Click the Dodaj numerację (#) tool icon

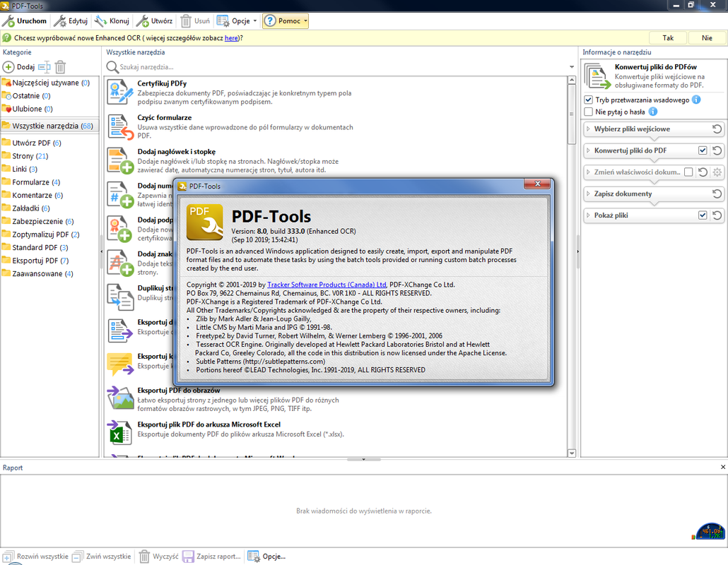coord(120,195)
